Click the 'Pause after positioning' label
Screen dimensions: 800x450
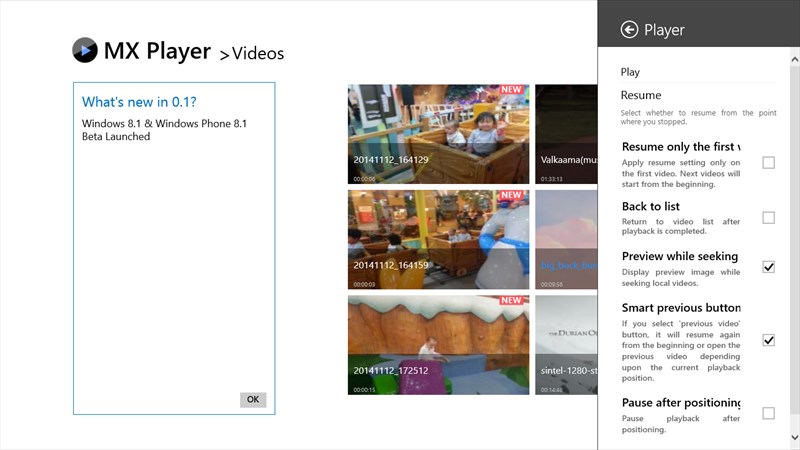coord(681,403)
